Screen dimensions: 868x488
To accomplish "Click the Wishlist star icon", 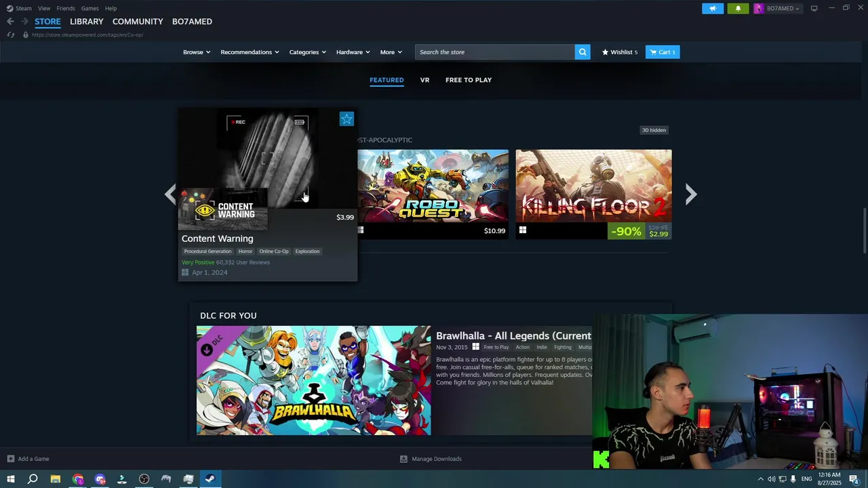I will [606, 52].
